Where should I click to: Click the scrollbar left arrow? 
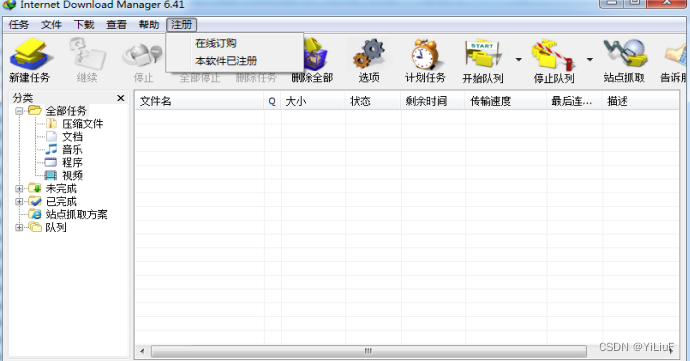tap(142, 351)
